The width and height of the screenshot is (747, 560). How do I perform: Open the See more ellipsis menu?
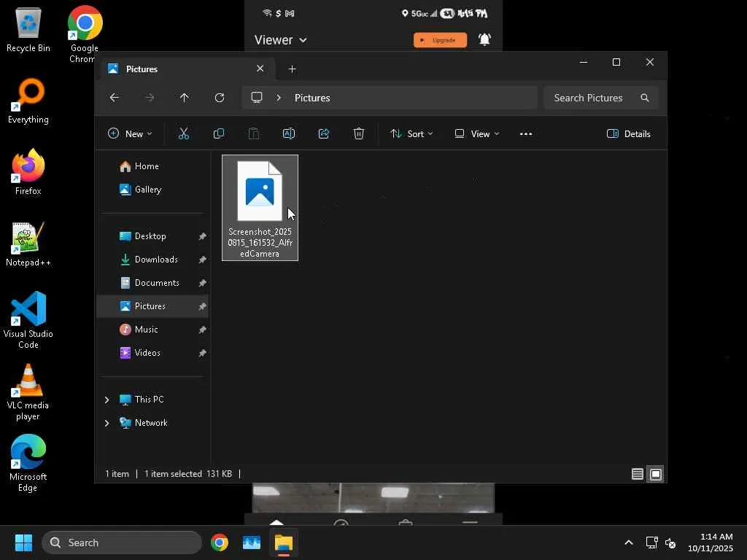point(526,133)
